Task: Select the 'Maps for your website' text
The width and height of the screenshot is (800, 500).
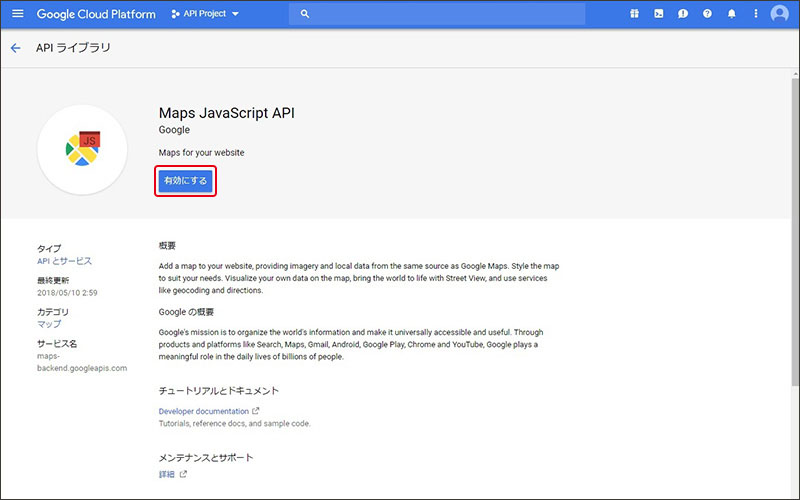Action: coord(202,153)
